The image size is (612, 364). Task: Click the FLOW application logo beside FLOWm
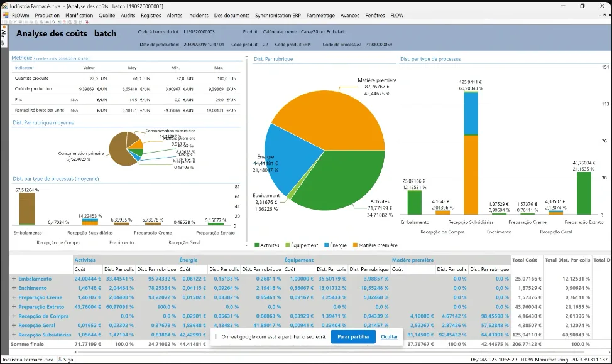(6, 15)
